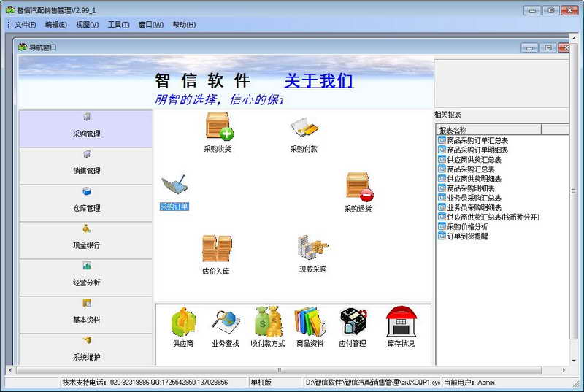Open the 供应商 supplier icon
584x392 pixels.
point(183,327)
